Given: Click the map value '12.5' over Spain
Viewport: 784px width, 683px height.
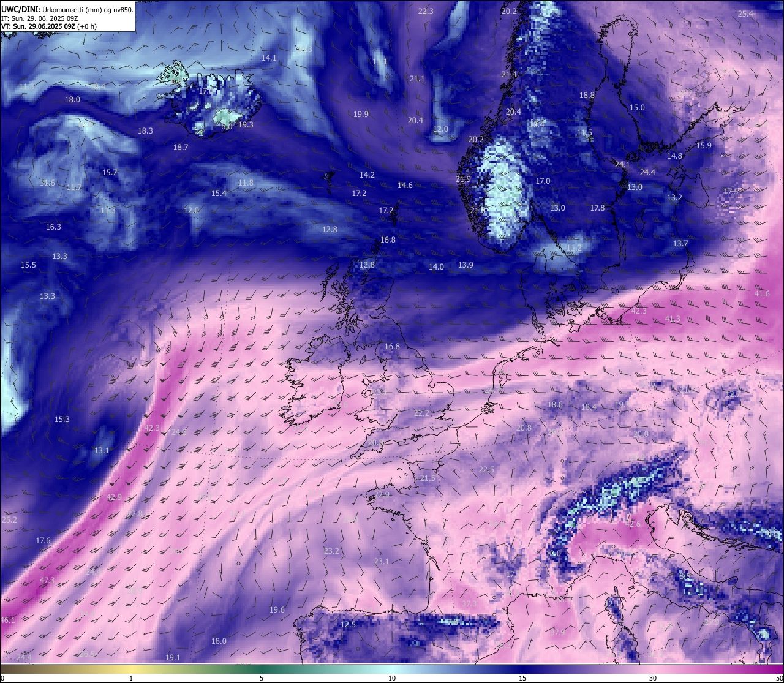Looking at the screenshot, I should point(348,624).
